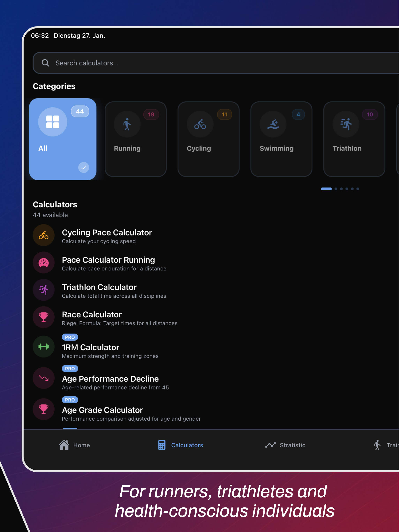
Task: Click the Triathlon Calculator runner icon
Action: [x=44, y=290]
